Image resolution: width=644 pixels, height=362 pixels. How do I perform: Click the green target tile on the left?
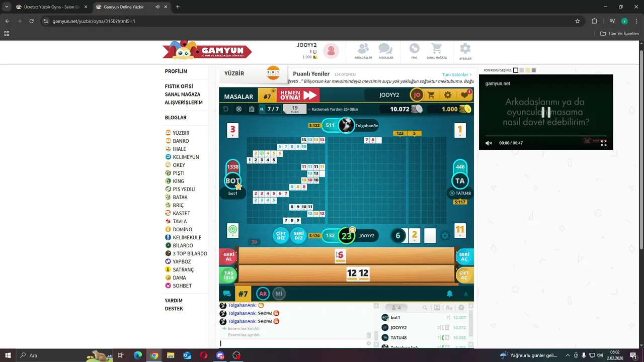tap(232, 230)
